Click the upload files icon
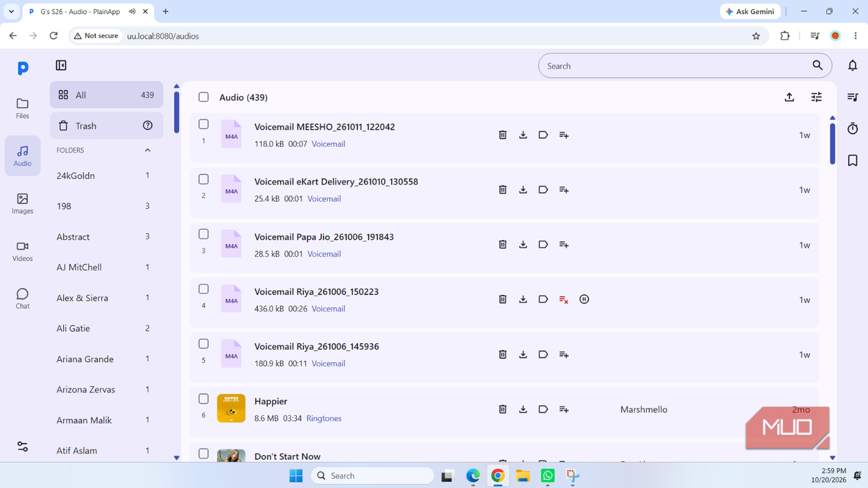 point(789,97)
